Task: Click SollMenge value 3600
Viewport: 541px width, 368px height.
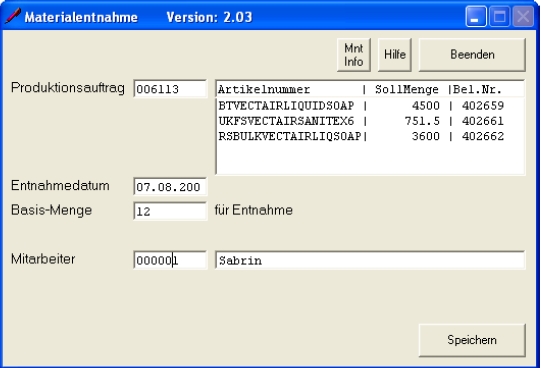Action: [x=426, y=136]
